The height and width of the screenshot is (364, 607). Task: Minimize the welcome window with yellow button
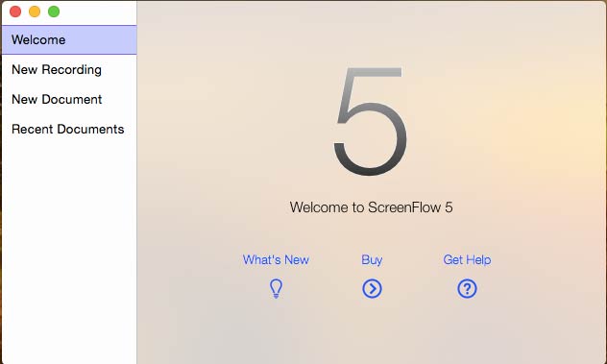[x=35, y=12]
